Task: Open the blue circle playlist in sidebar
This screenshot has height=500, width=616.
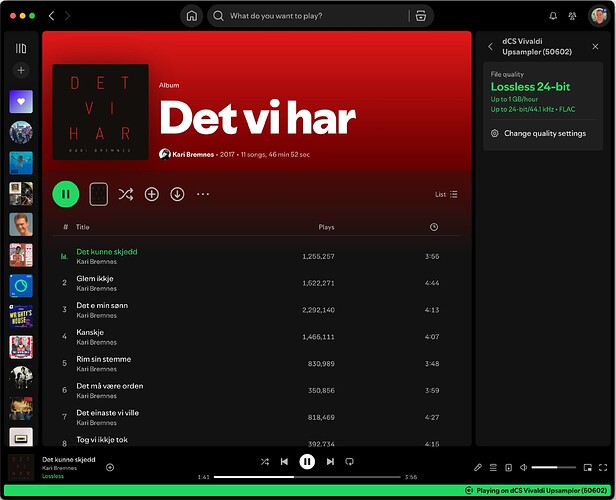Action: tap(21, 286)
